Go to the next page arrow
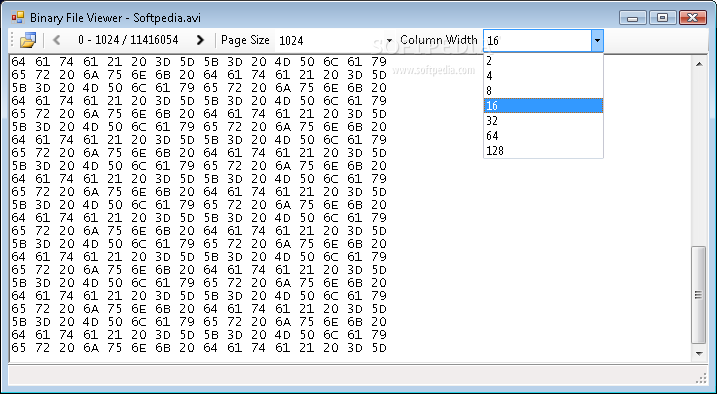 200,40
